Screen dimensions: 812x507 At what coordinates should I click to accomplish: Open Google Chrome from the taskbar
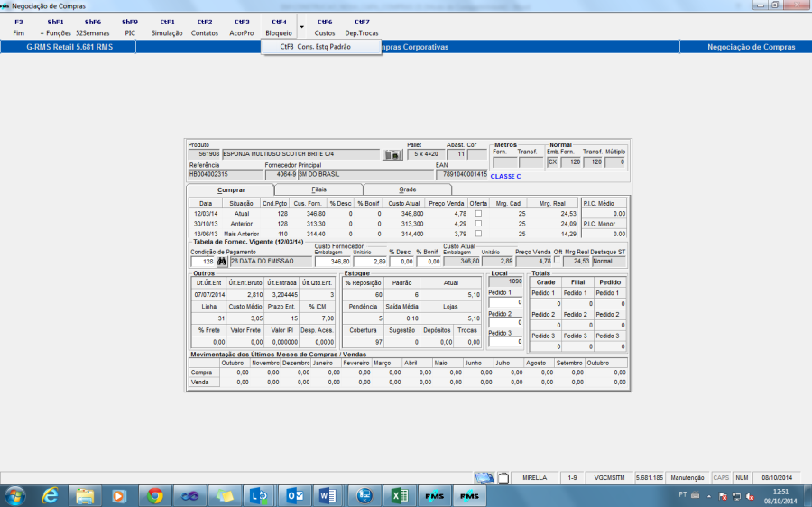pyautogui.click(x=154, y=495)
